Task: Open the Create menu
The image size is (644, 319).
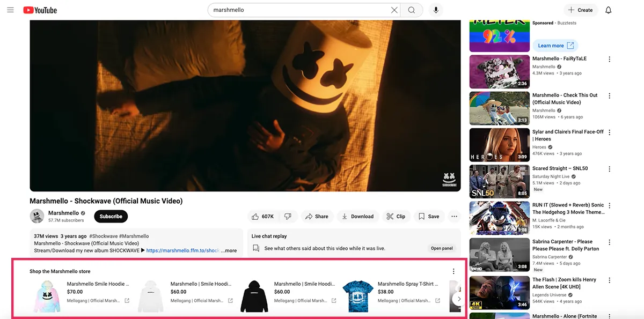Action: click(581, 10)
